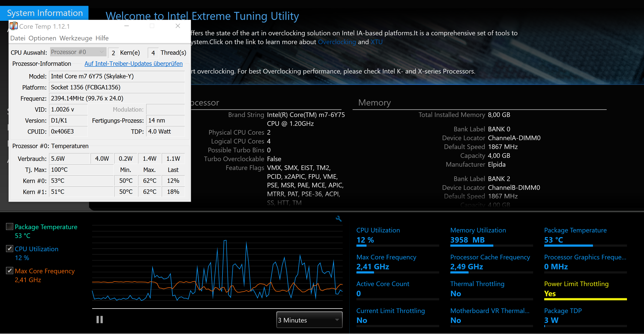
Task: Click the Version field showing D1/K1
Action: coord(68,120)
